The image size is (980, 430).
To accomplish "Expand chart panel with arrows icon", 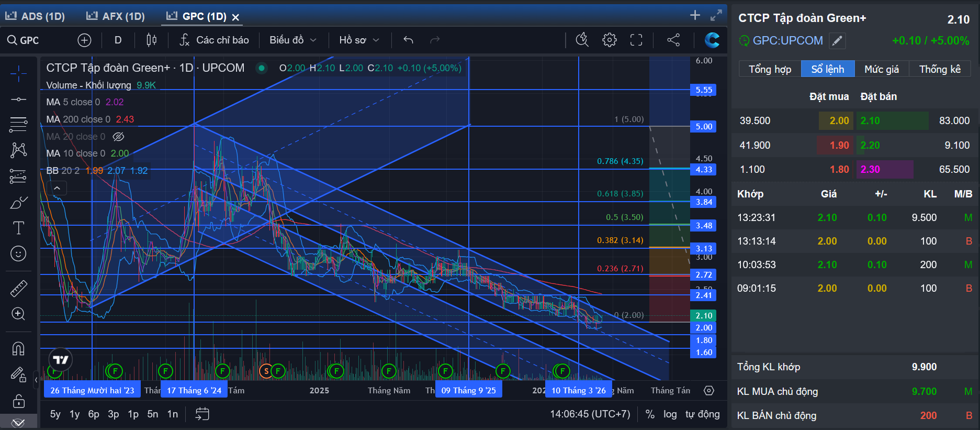I will (x=716, y=16).
